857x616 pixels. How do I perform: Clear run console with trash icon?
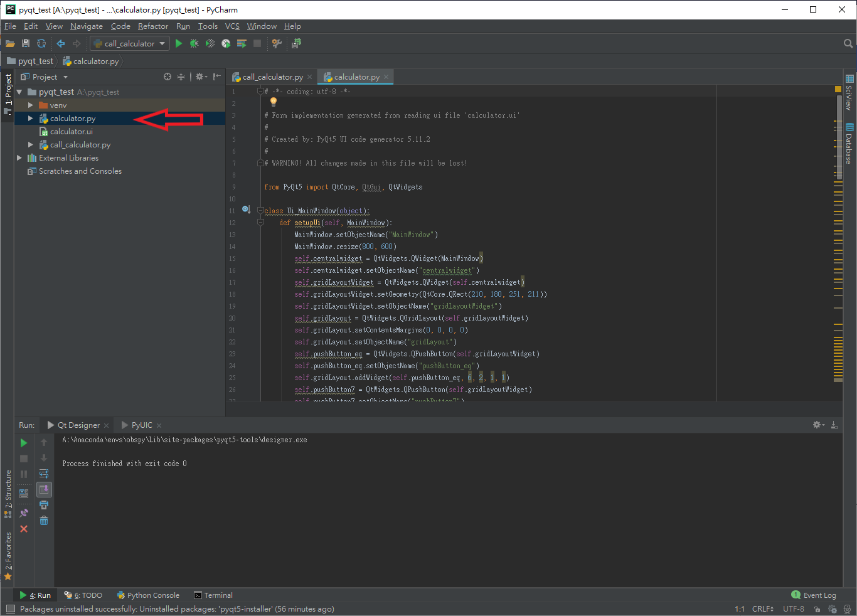(x=44, y=521)
